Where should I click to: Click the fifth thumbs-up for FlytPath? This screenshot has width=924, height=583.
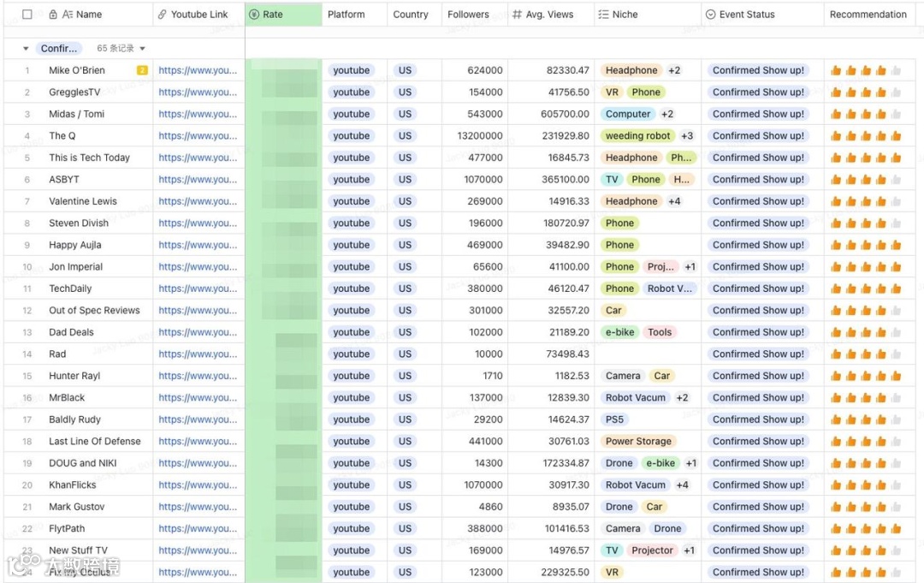pyautogui.click(x=896, y=528)
